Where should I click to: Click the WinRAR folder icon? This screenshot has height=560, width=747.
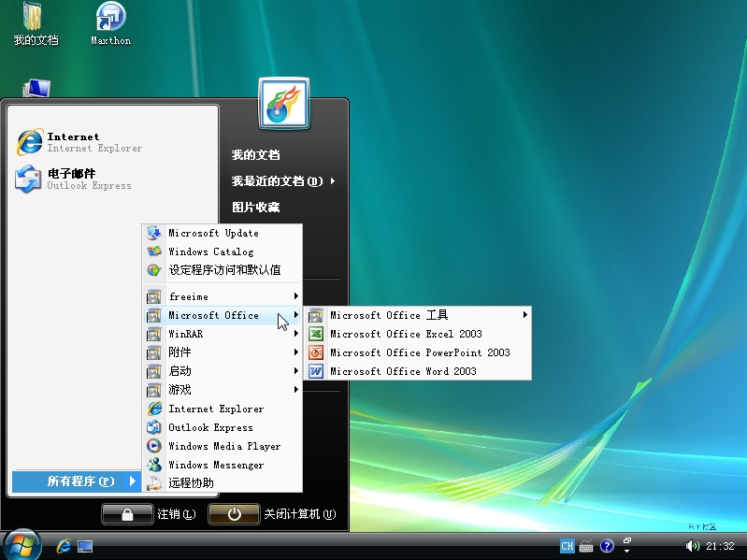tap(154, 334)
